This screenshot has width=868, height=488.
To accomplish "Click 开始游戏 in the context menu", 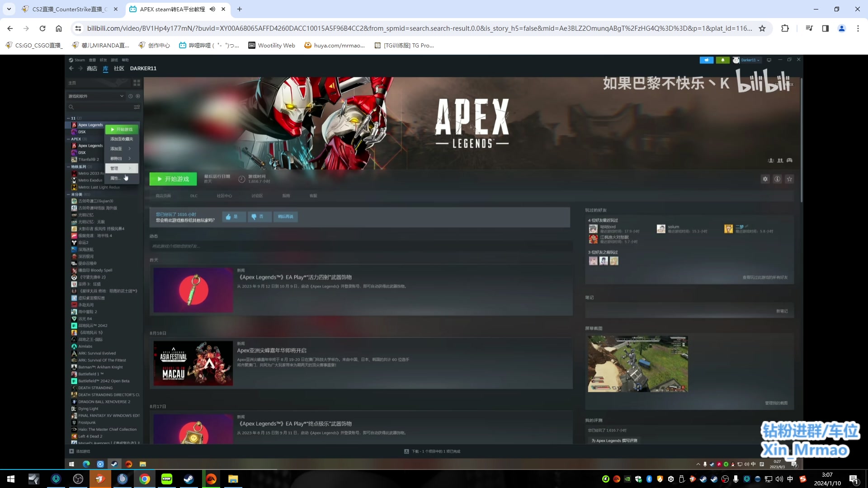I will [x=122, y=130].
